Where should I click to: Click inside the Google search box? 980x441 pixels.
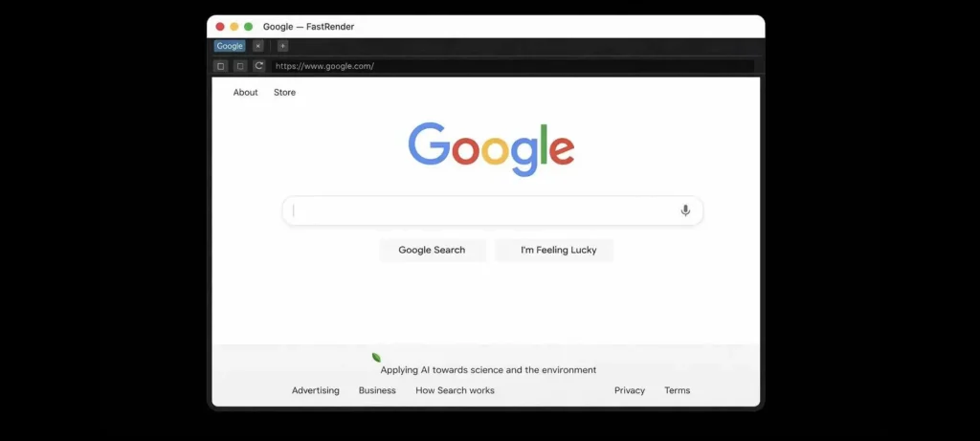point(493,210)
